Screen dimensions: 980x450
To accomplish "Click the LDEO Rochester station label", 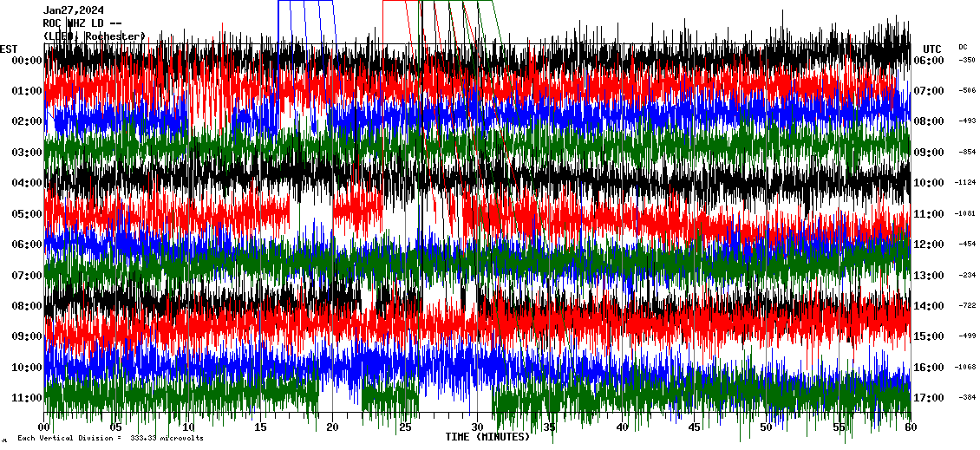I will pyautogui.click(x=94, y=36).
